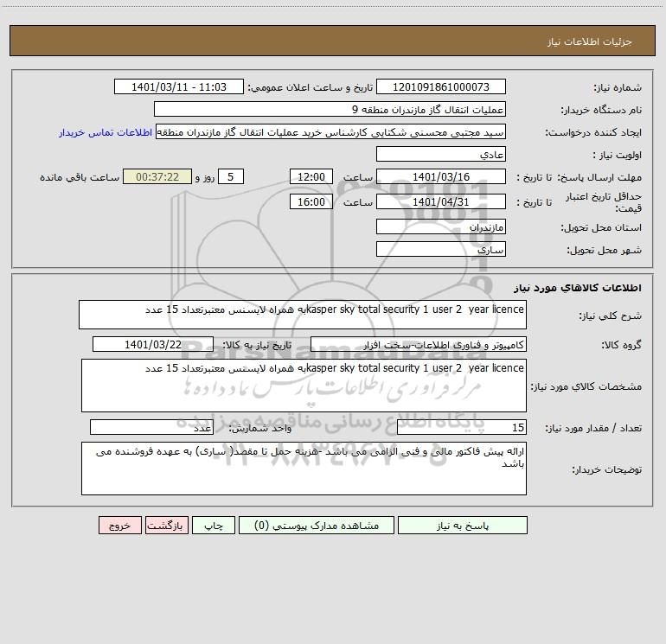Click the خروج exit button
The width and height of the screenshot is (666, 644).
click(x=119, y=525)
